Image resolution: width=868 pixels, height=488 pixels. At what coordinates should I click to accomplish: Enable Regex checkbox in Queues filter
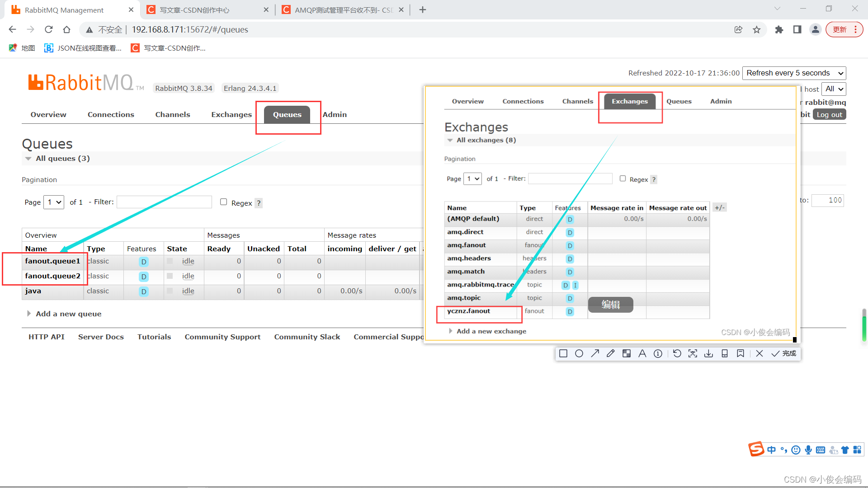pos(223,202)
